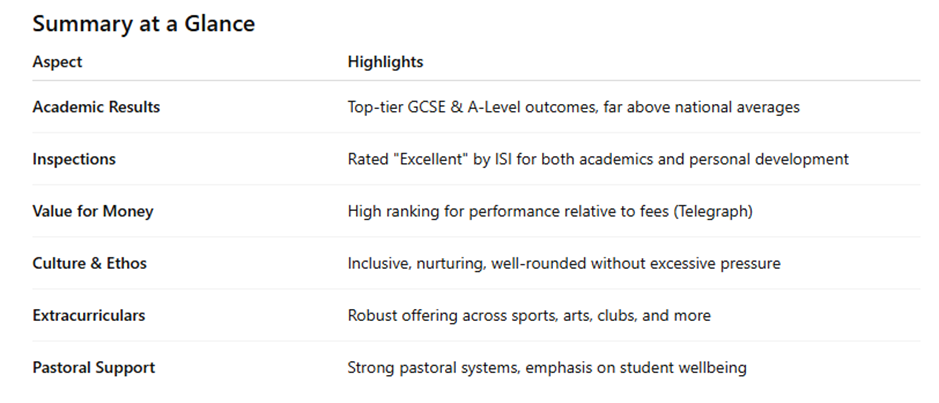Click the Rated "Excellent" by ISI text
Screen dimensions: 939x403
(430, 159)
